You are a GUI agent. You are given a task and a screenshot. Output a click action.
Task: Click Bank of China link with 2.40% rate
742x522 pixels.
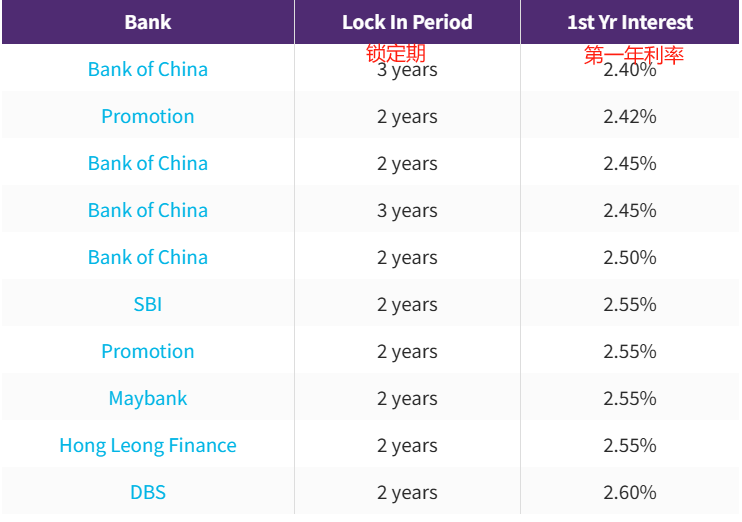[148, 69]
